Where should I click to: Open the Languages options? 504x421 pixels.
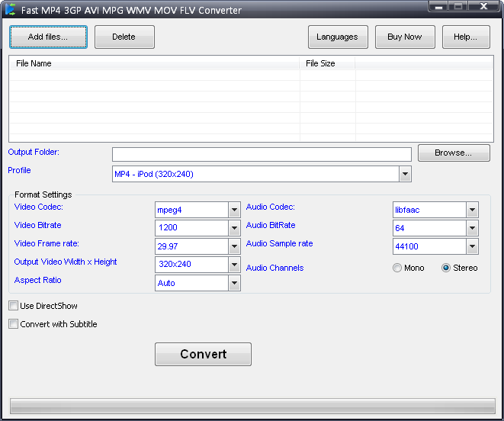point(338,37)
